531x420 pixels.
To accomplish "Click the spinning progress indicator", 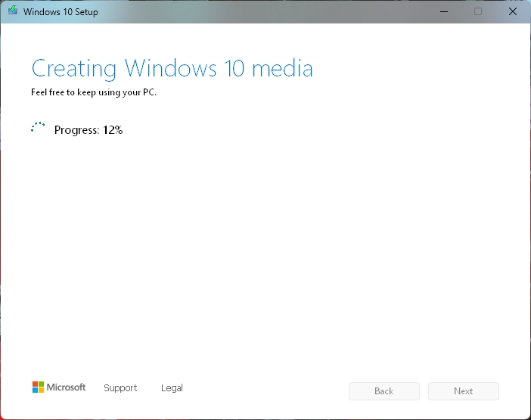I will (38, 128).
